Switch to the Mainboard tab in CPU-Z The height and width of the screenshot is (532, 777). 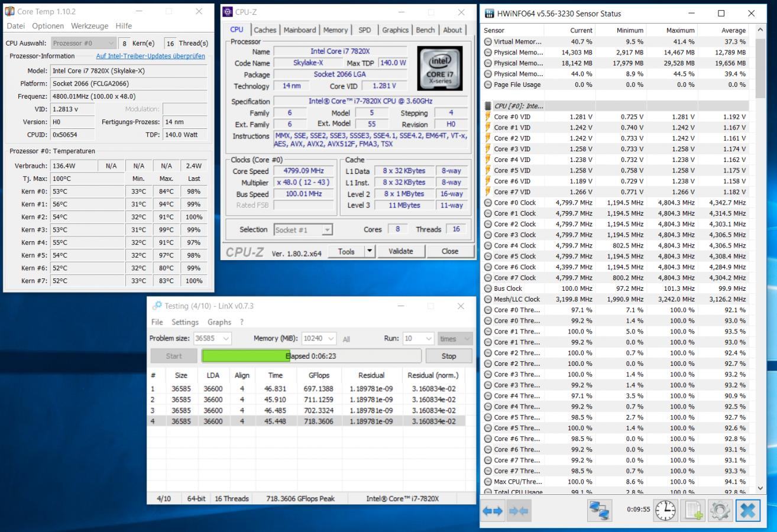pos(300,30)
